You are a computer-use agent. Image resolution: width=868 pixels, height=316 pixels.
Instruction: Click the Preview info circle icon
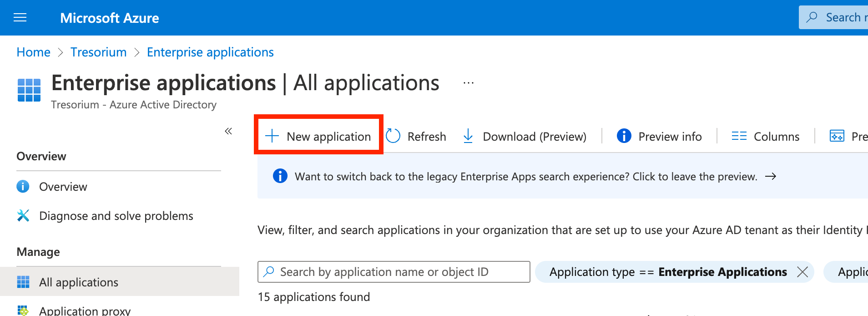(624, 136)
